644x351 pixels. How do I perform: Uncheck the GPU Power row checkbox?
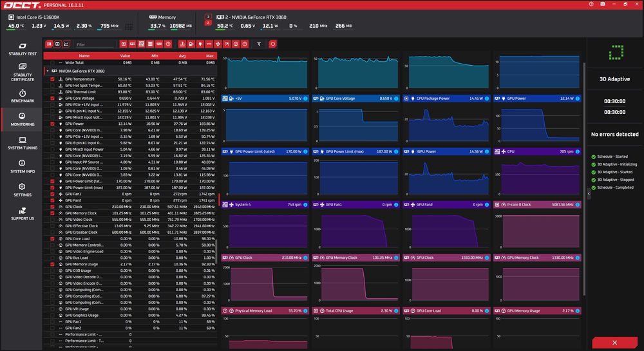click(x=52, y=124)
